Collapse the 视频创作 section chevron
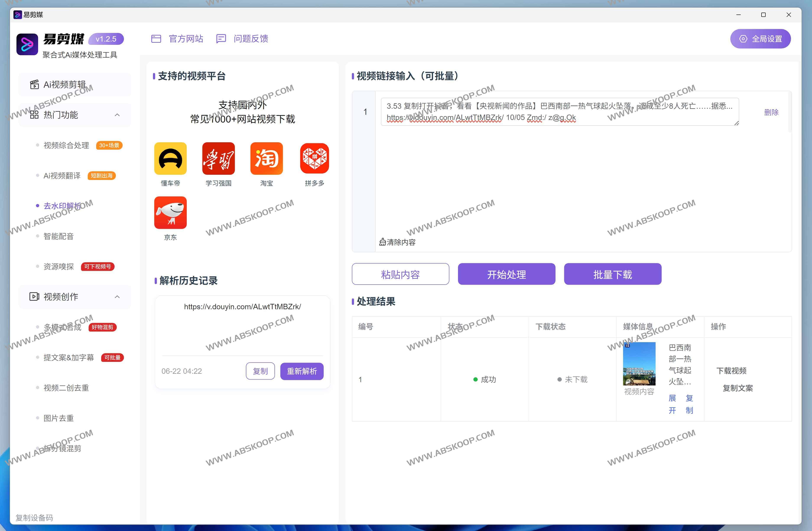Screen dimensions: 812x531 tap(117, 297)
